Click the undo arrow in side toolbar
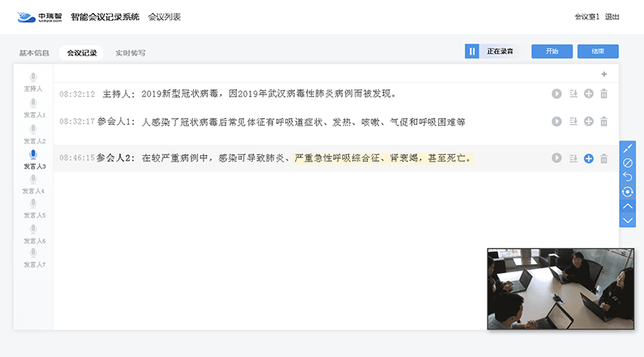The image size is (644, 357). [627, 177]
